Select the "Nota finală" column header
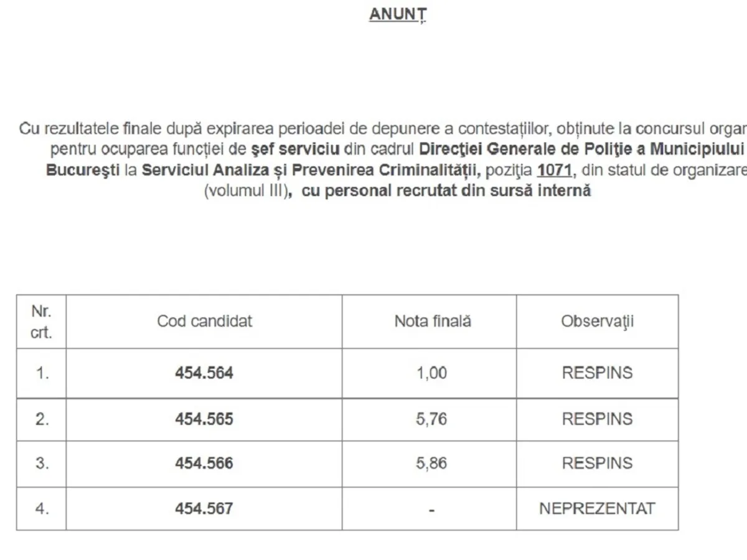The width and height of the screenshot is (747, 560). tap(432, 321)
